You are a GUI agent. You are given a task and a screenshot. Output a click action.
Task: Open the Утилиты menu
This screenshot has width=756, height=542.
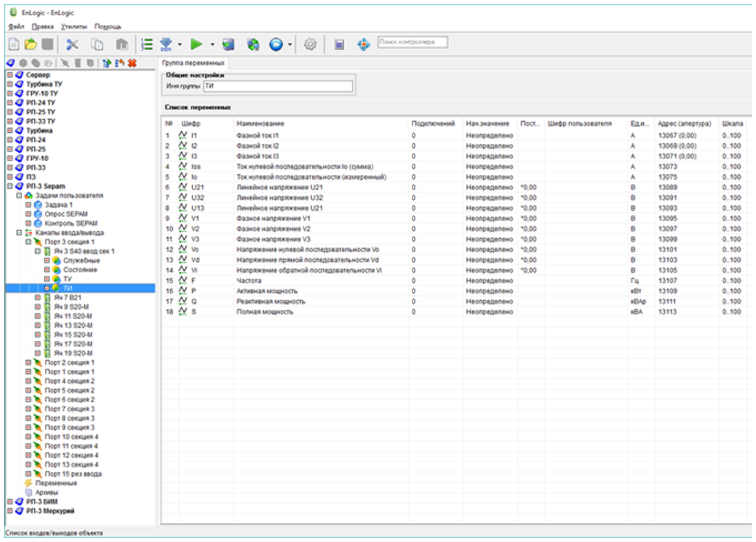coord(74,26)
